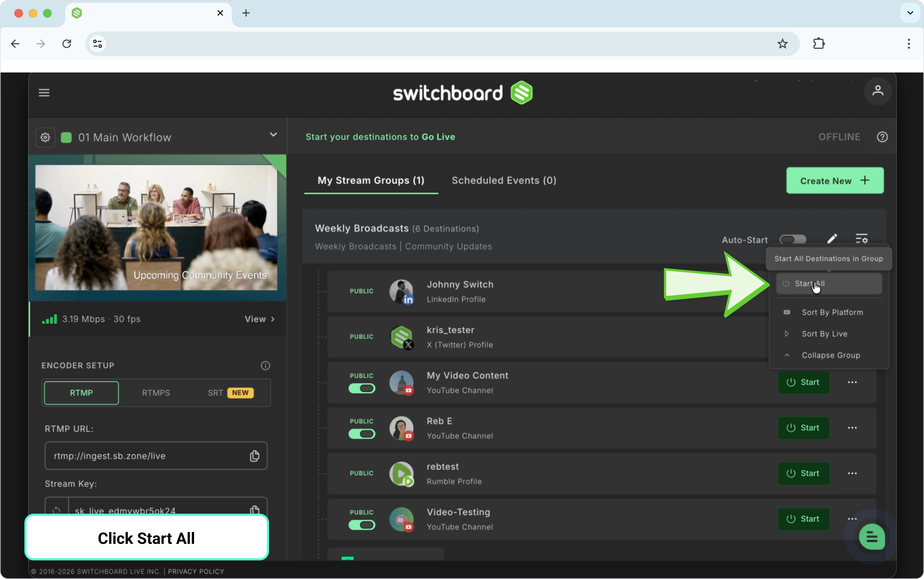Screen dimensions: 924x579
Task: Choose Start All from group menu
Action: (x=829, y=284)
